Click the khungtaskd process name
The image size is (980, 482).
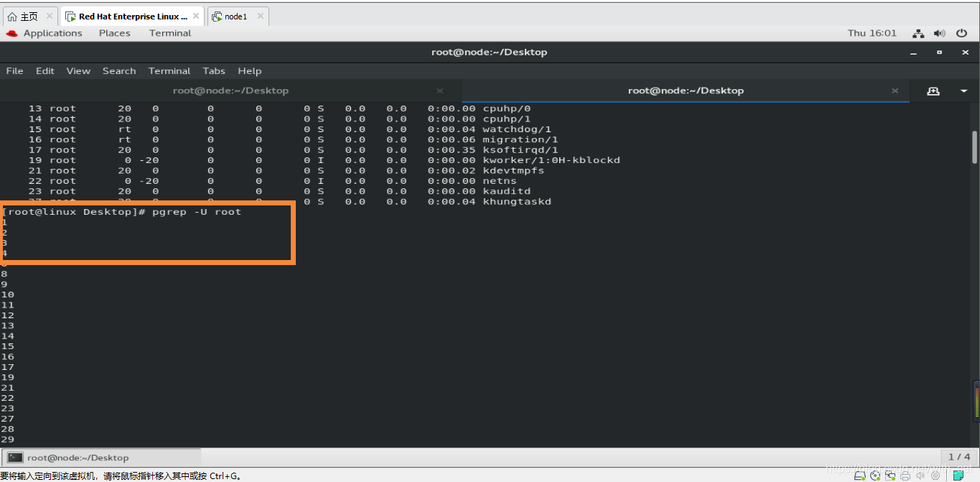coord(517,202)
